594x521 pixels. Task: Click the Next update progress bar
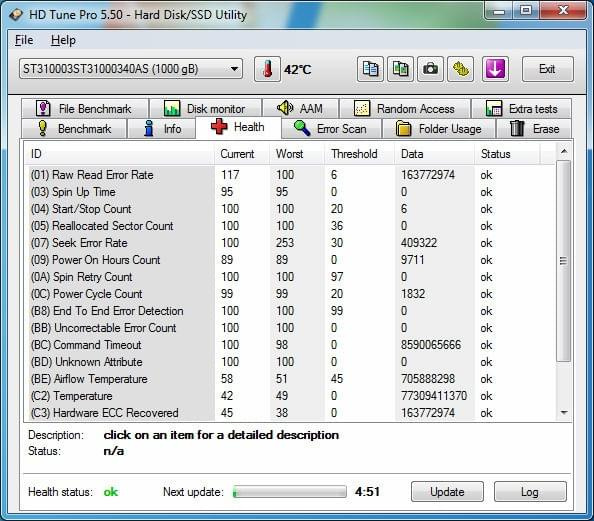tap(289, 492)
